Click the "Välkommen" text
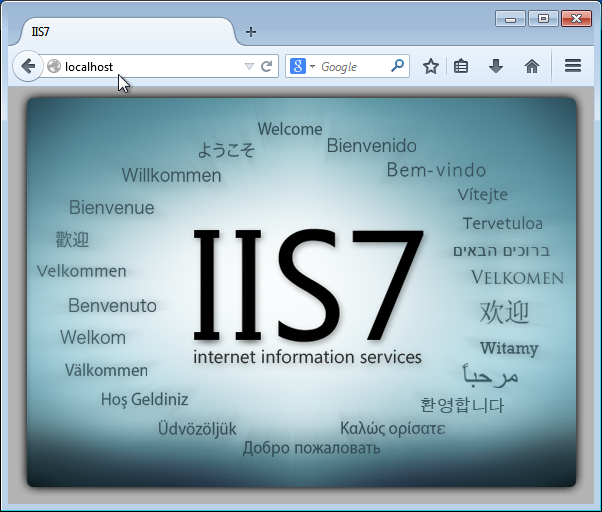The image size is (602, 512). tap(106, 370)
